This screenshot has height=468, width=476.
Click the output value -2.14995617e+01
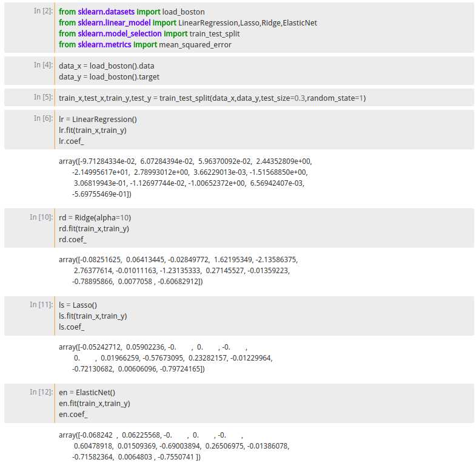pos(100,172)
